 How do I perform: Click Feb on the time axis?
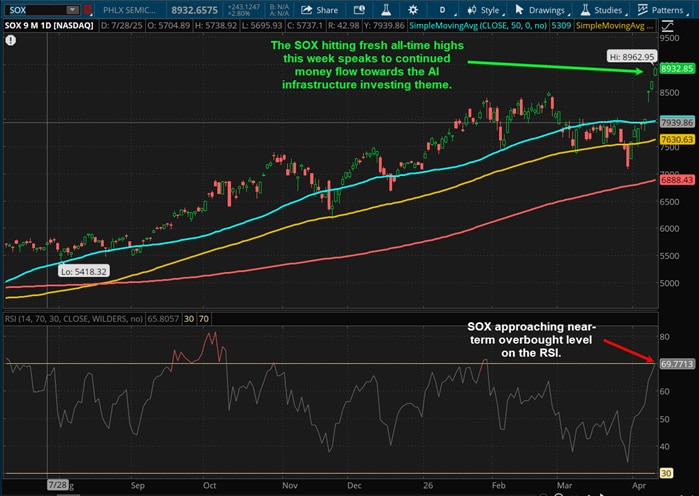(x=499, y=485)
